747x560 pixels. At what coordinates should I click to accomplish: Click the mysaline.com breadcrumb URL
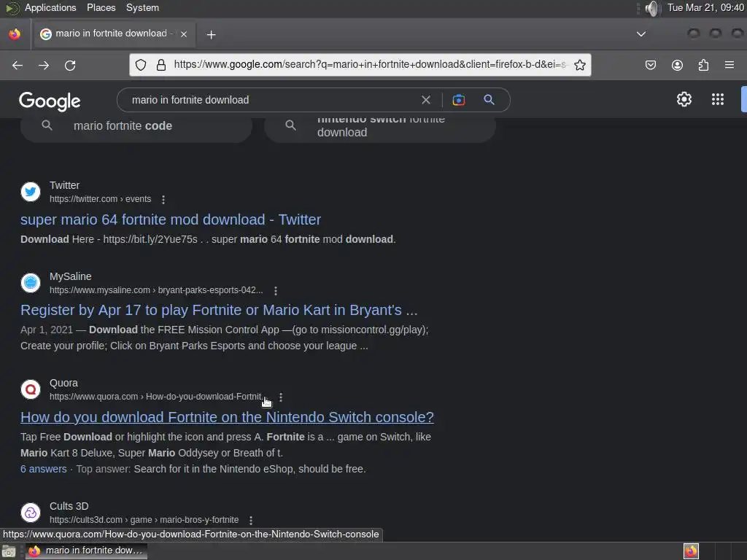156,290
